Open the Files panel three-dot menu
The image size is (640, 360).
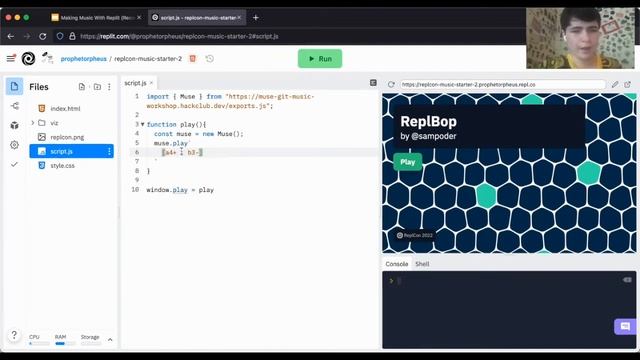point(109,87)
